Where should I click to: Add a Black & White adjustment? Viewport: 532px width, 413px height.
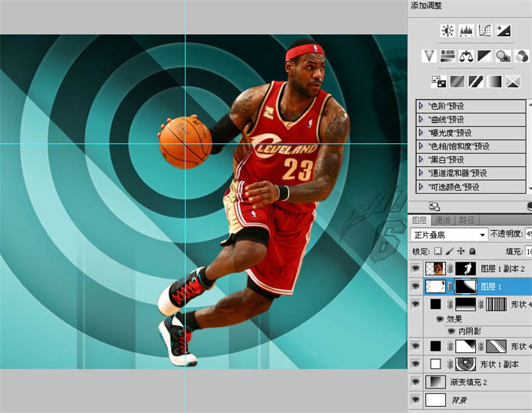pyautogui.click(x=484, y=55)
